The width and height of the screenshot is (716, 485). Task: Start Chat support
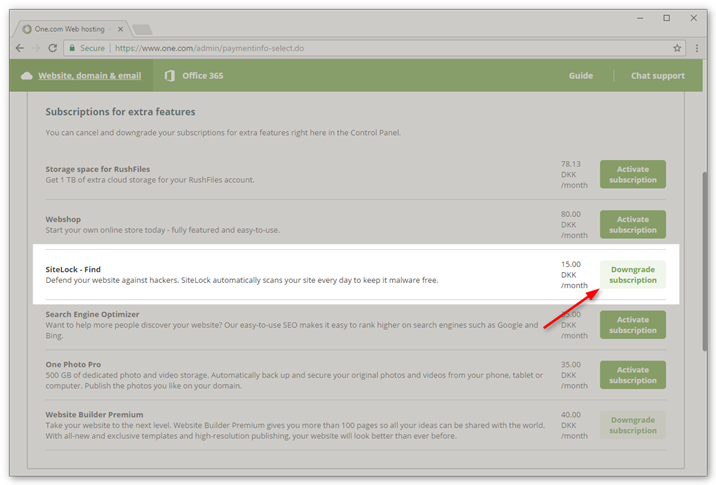pyautogui.click(x=658, y=76)
